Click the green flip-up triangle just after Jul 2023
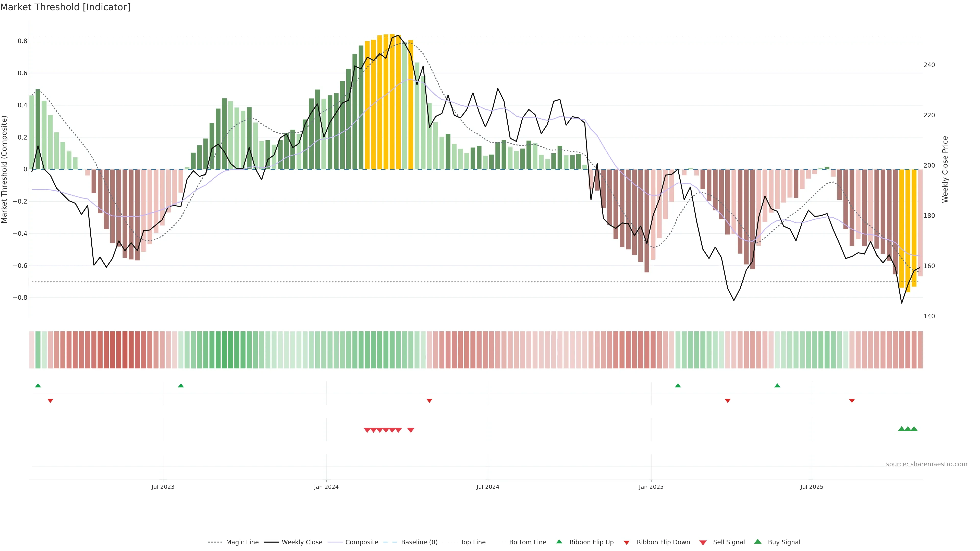This screenshot has height=551, width=980. pyautogui.click(x=181, y=386)
